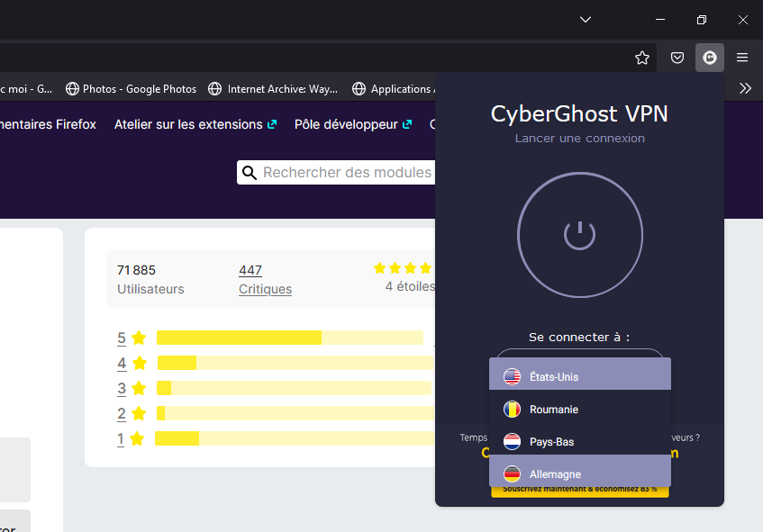Open the CyberGhost extension toolbar icon
This screenshot has height=532, width=763.
710,58
